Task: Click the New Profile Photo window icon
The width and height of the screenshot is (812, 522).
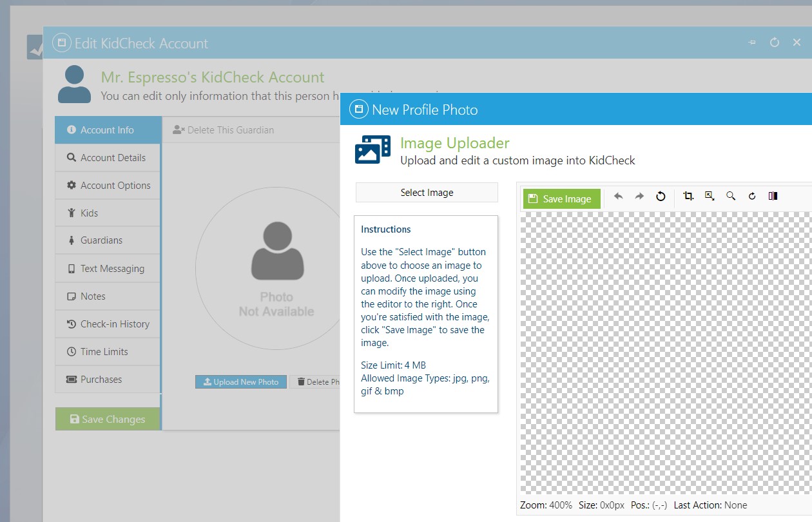Action: [x=359, y=110]
